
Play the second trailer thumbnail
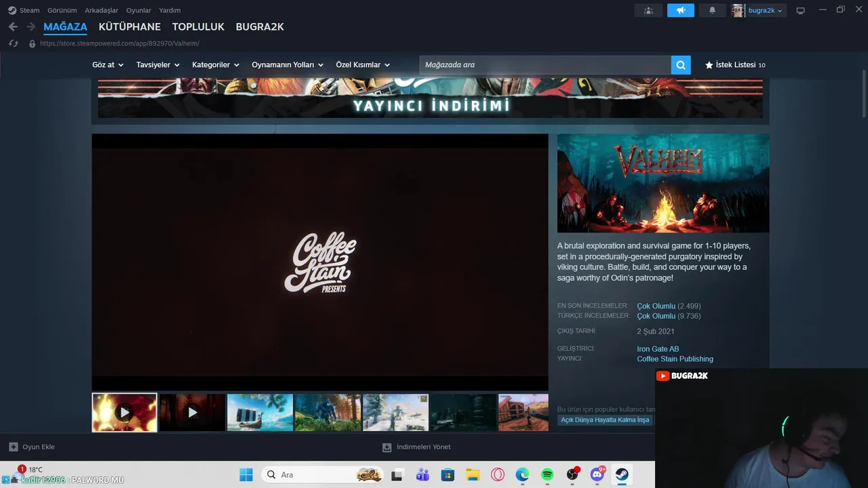(x=193, y=412)
